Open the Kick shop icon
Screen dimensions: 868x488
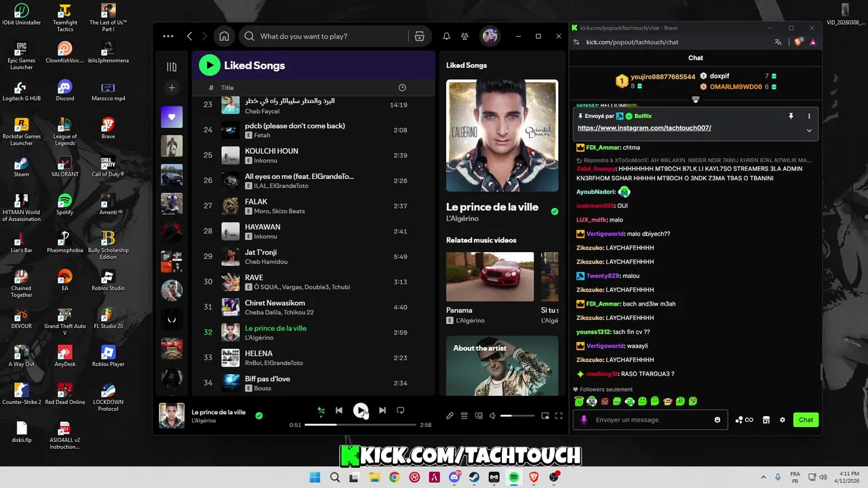pos(766,420)
